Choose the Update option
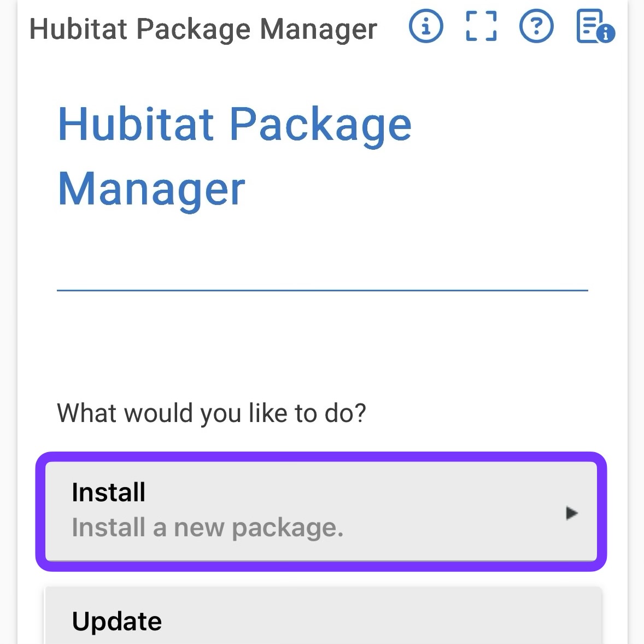 click(323, 616)
